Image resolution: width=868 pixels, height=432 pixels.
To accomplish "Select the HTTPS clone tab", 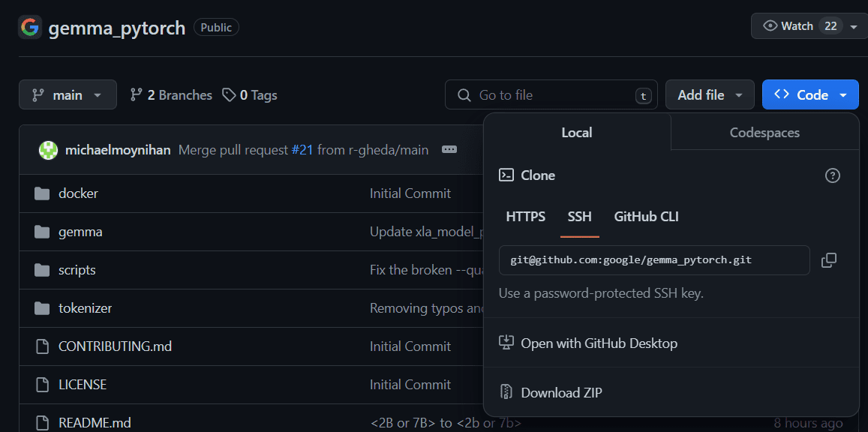I will (525, 216).
